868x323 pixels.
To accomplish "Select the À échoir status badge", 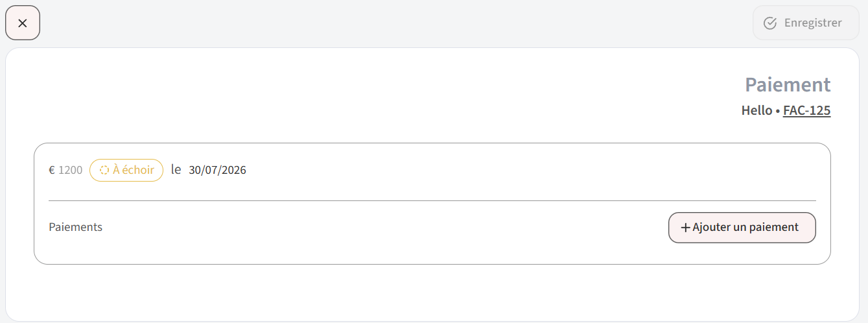I will pyautogui.click(x=126, y=170).
